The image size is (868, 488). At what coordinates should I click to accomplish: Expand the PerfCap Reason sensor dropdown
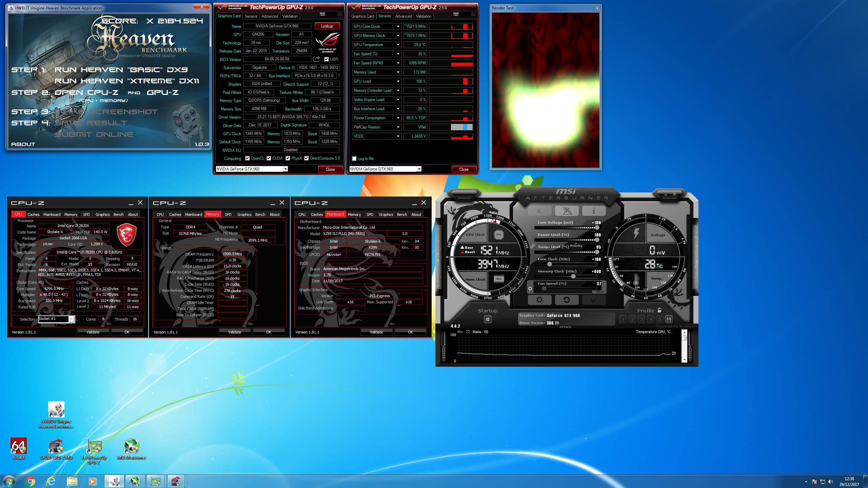click(x=398, y=127)
